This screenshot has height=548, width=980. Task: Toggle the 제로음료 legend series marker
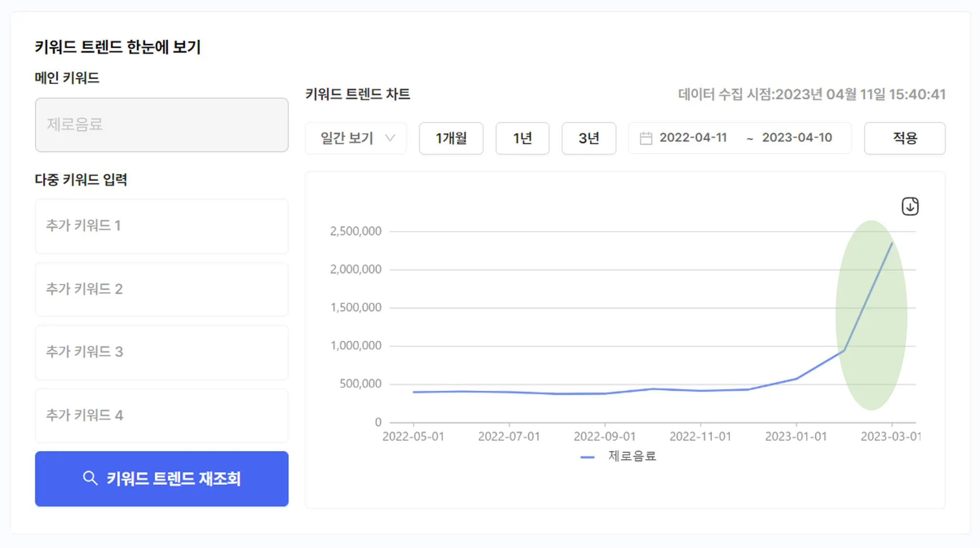pyautogui.click(x=587, y=457)
